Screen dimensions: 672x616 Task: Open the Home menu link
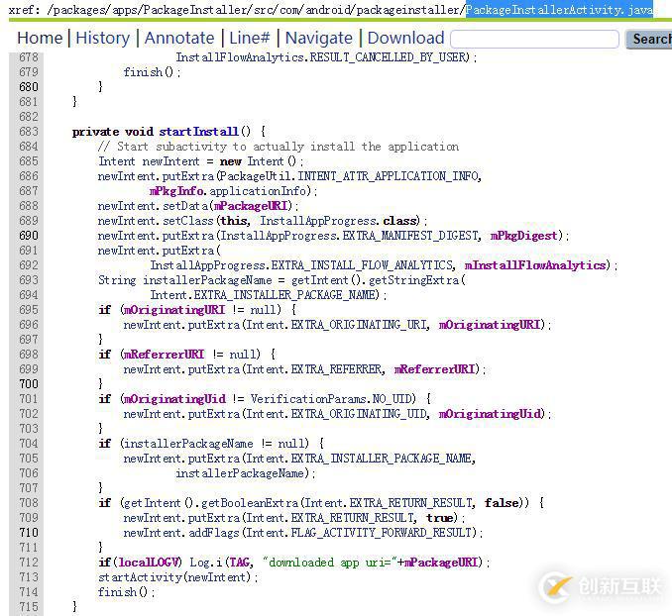pyautogui.click(x=40, y=38)
